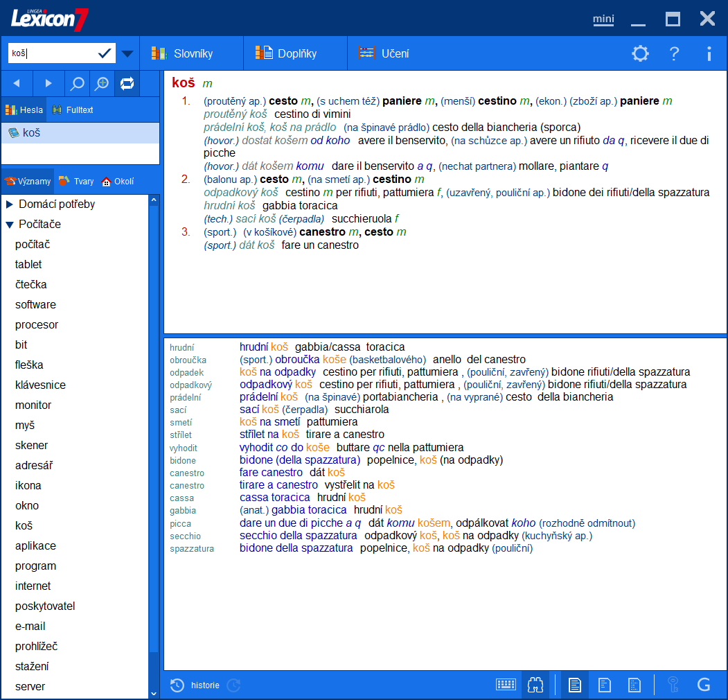The image size is (728, 700).
Task: Select internet in the topic list
Action: [33, 586]
